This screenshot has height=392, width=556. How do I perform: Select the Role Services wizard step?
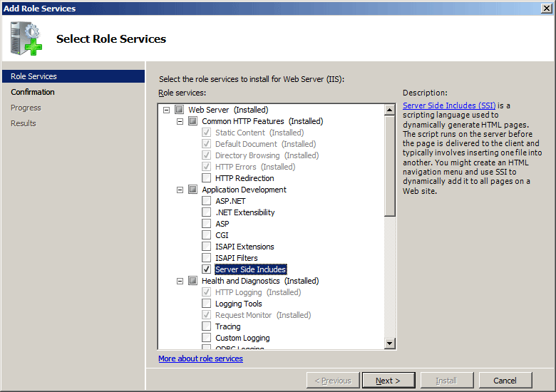tap(34, 76)
